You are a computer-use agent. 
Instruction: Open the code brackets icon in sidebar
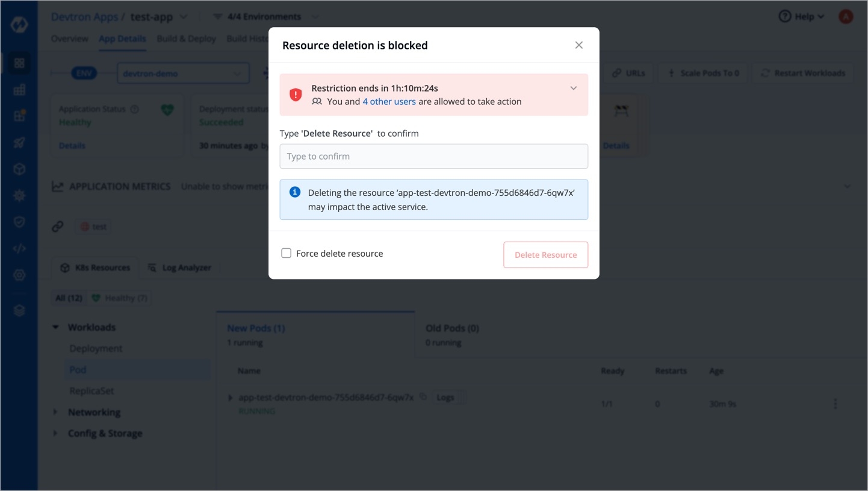(x=19, y=248)
